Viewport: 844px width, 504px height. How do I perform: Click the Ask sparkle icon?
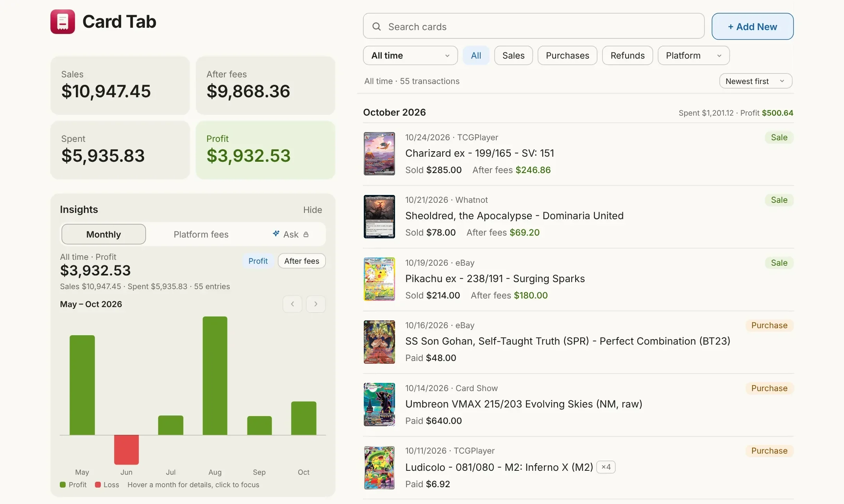coord(276,234)
